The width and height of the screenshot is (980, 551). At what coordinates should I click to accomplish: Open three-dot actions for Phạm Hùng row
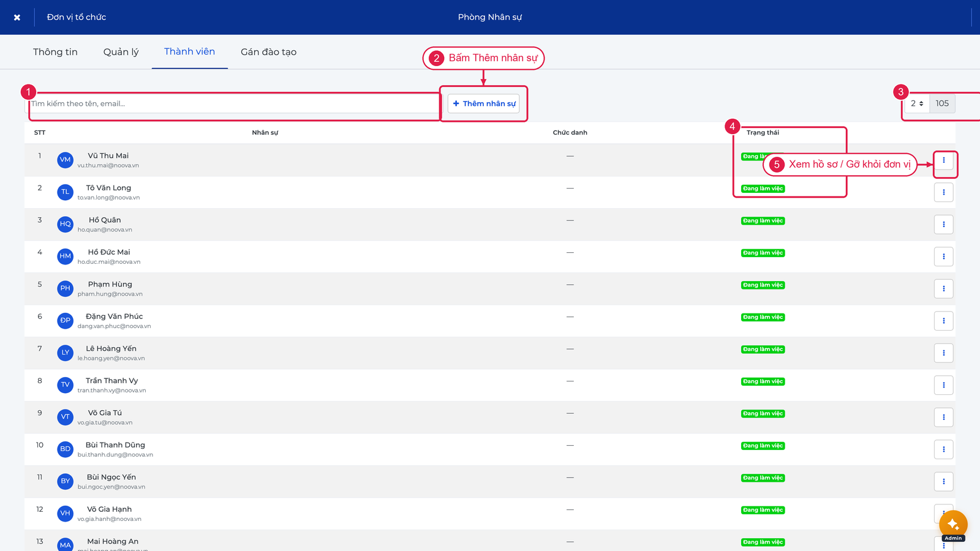tap(944, 289)
